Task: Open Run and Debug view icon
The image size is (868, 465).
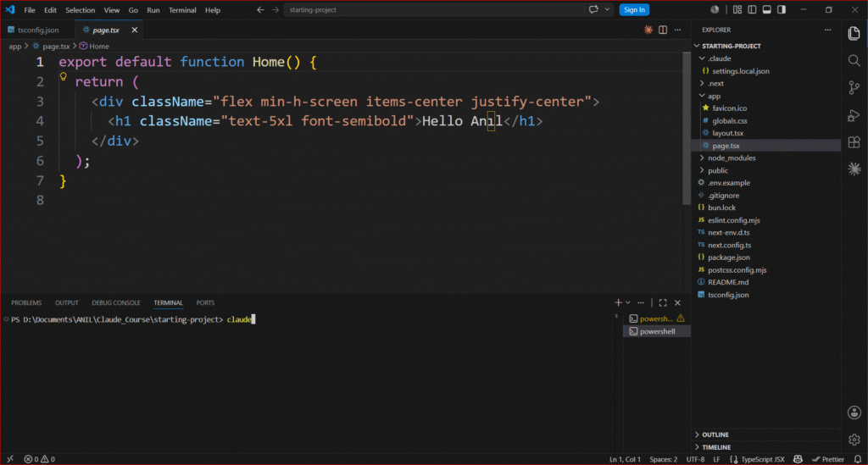Action: pyautogui.click(x=854, y=115)
